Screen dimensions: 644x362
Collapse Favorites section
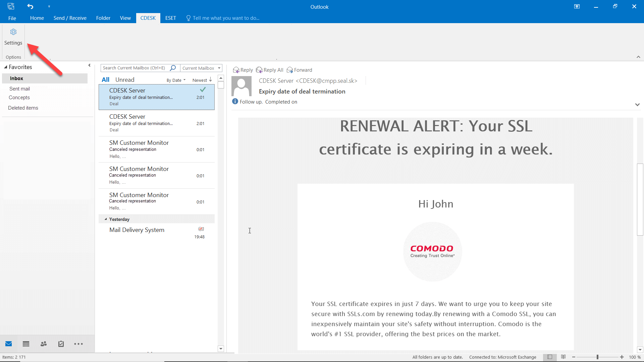pos(5,67)
